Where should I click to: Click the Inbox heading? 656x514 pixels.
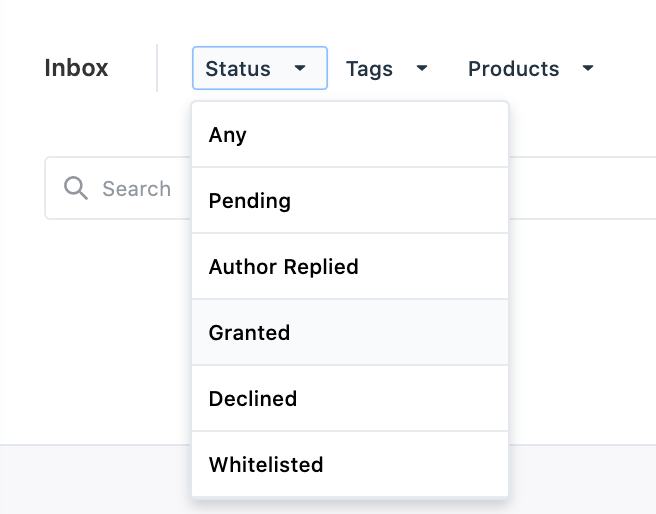pos(77,69)
